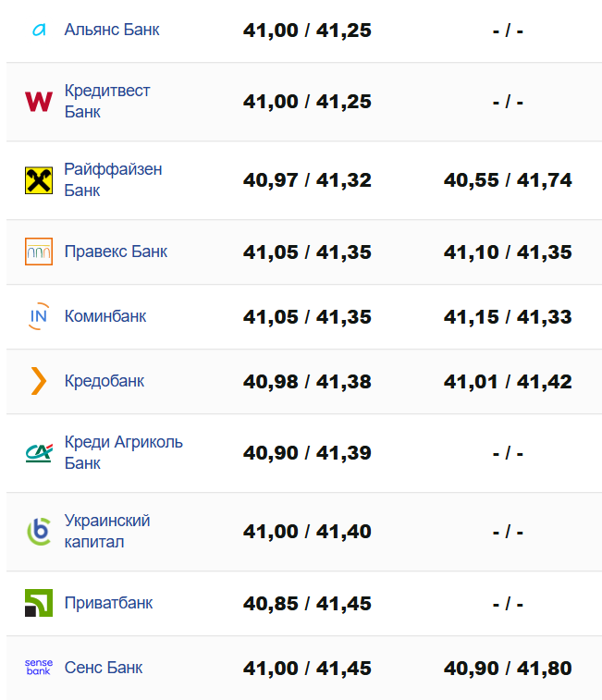602x700 pixels.
Task: Click the Креди Агриколь Банк logo
Action: [39, 453]
